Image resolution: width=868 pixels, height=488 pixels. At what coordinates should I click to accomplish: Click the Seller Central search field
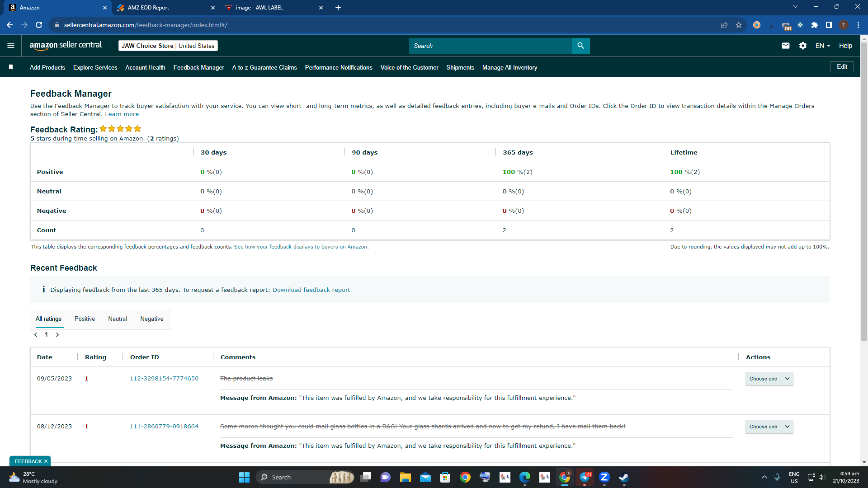491,46
